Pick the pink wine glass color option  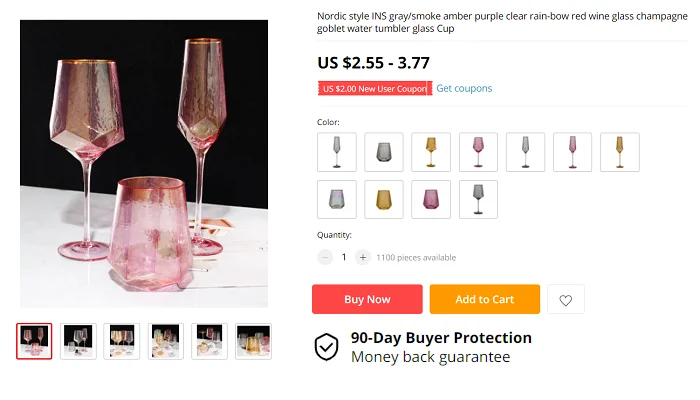click(x=478, y=152)
